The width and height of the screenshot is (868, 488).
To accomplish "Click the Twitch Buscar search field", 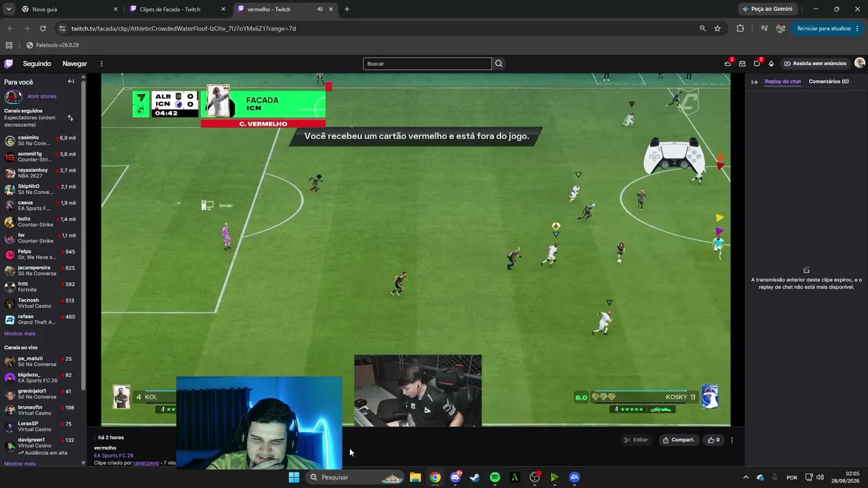I will (427, 64).
